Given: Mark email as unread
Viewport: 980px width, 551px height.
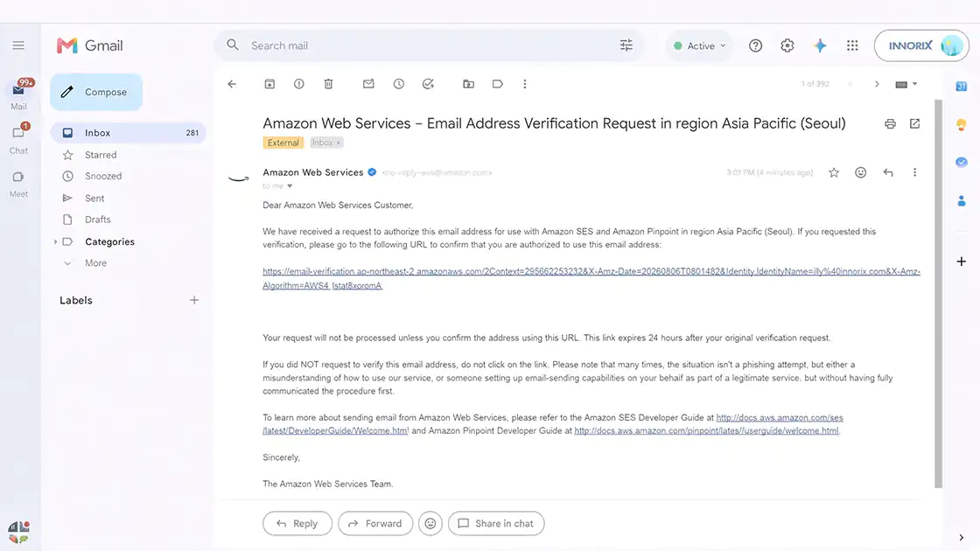Looking at the screenshot, I should tap(368, 84).
